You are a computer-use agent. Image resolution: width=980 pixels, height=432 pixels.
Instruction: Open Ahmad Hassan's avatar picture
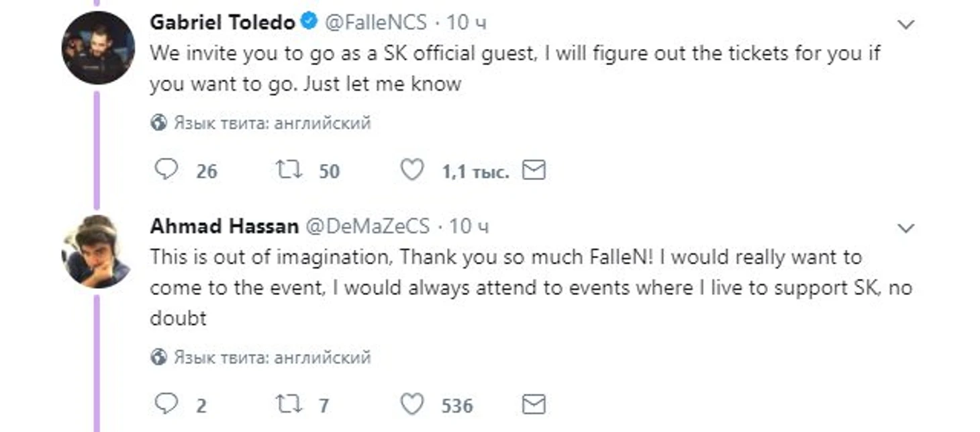click(x=95, y=251)
